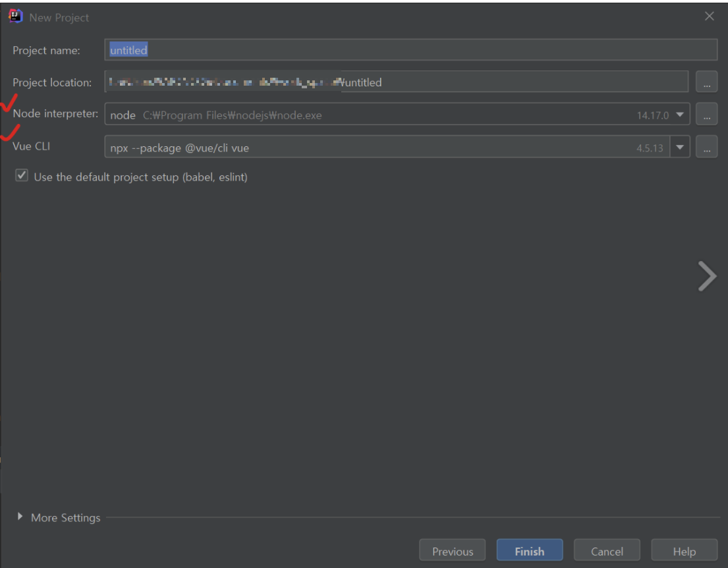Viewport: 728px width, 568px height.
Task: Click the New Project title text
Action: click(x=59, y=18)
